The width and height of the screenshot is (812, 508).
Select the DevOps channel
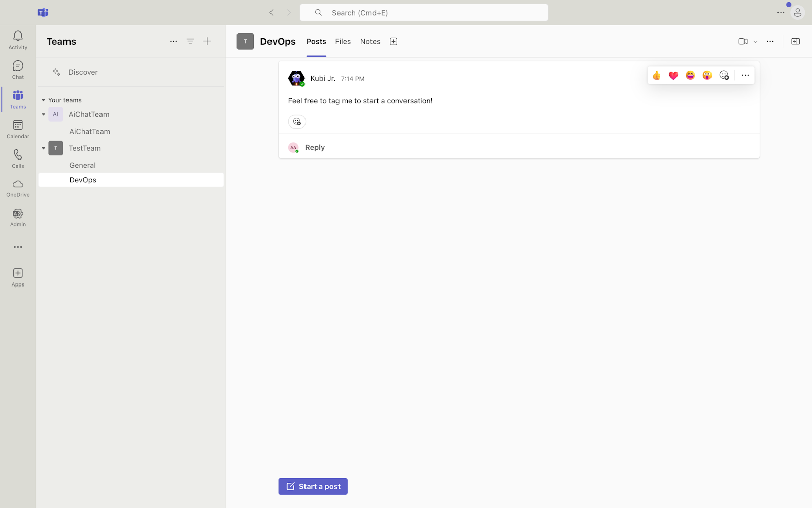131,180
